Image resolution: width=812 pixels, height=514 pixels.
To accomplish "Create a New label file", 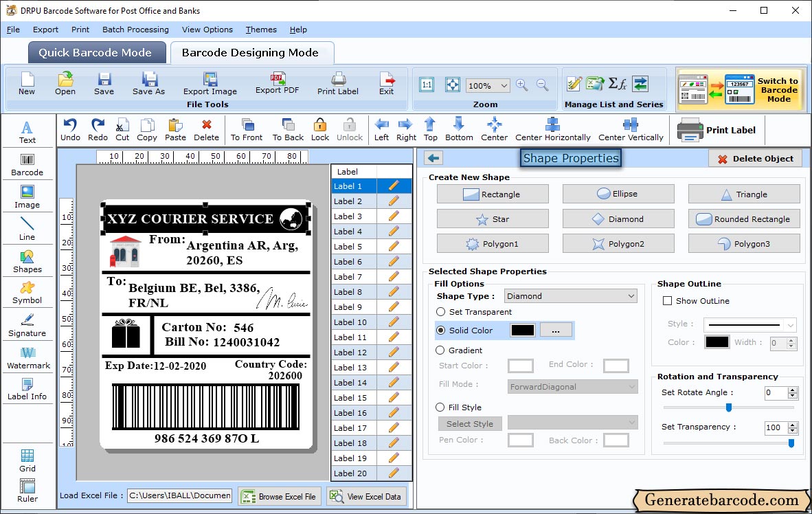I will point(27,84).
